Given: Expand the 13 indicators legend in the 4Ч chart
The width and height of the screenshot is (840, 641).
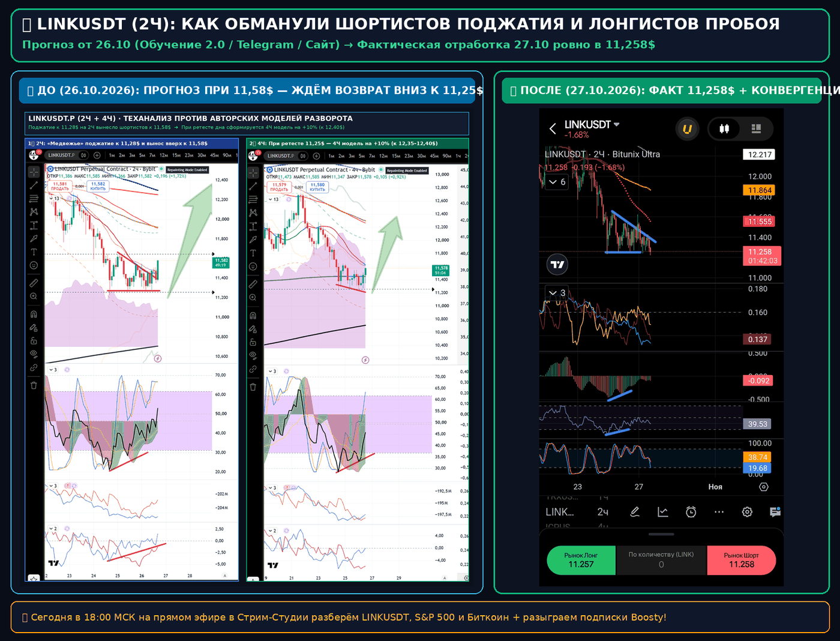Looking at the screenshot, I should click(274, 199).
